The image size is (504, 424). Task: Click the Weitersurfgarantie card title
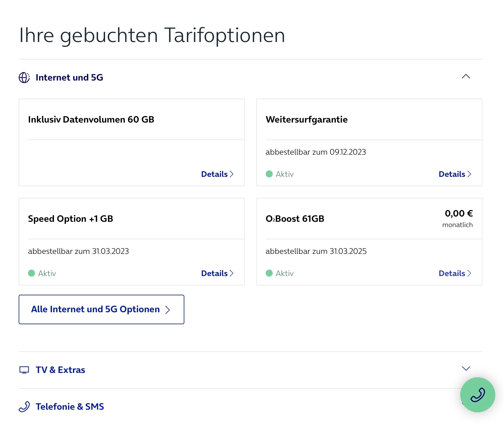[x=307, y=120]
